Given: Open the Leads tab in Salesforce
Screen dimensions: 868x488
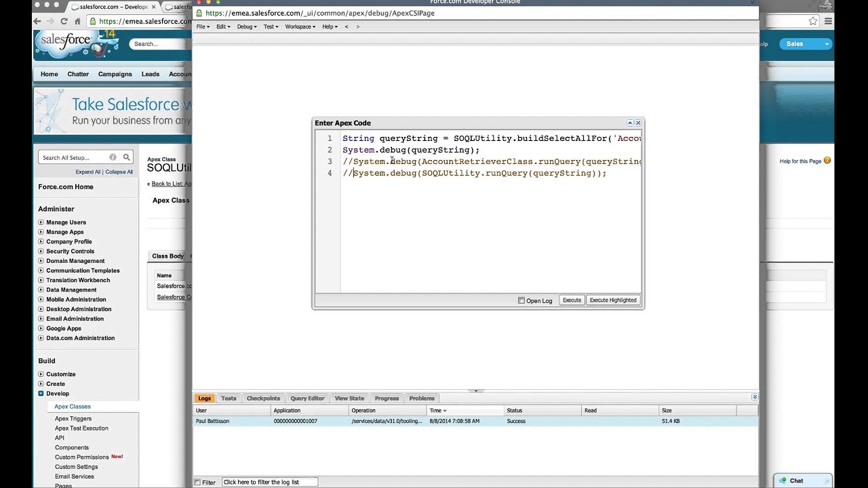Looking at the screenshot, I should [151, 74].
